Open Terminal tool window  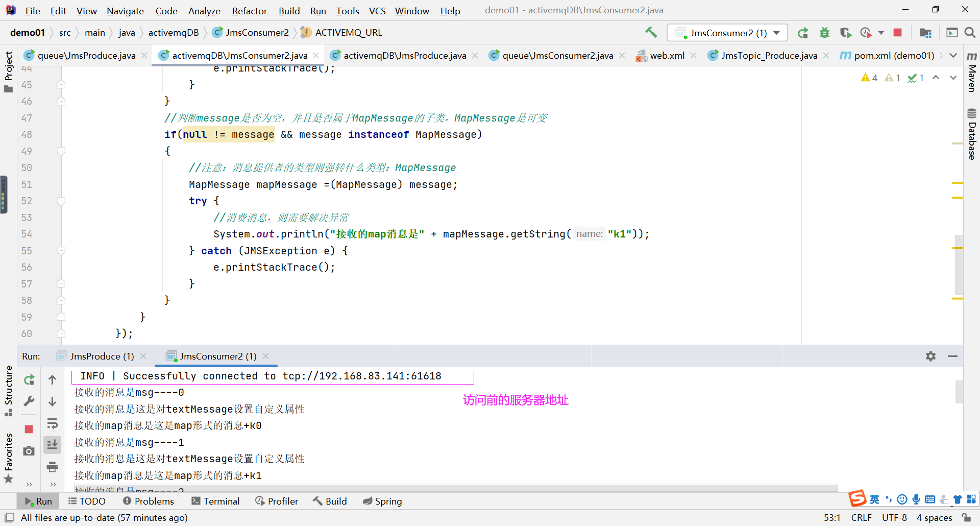(x=215, y=501)
